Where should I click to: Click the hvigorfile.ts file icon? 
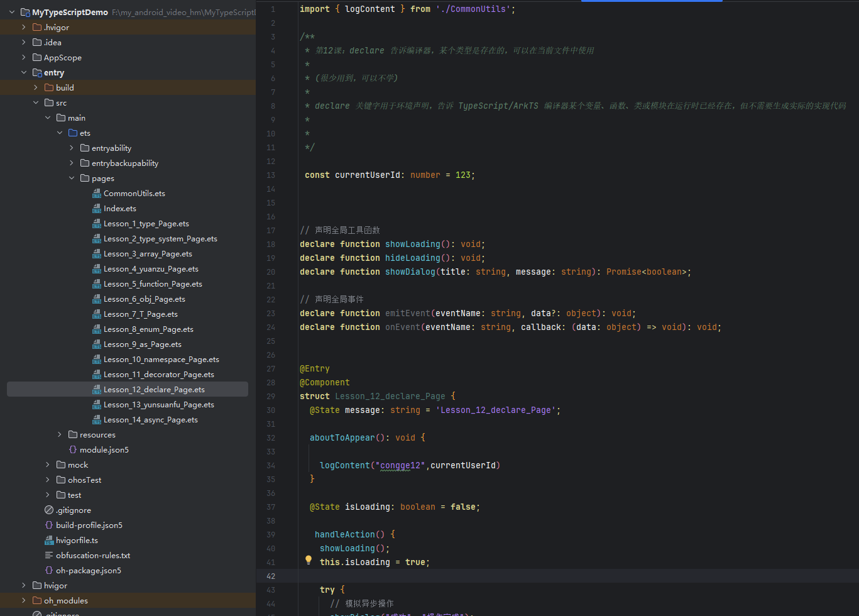pyautogui.click(x=49, y=541)
